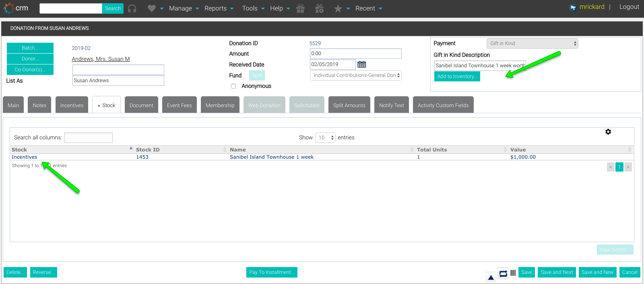Click the Add to Inventory button
Screen dimensions: 644x284
point(457,77)
